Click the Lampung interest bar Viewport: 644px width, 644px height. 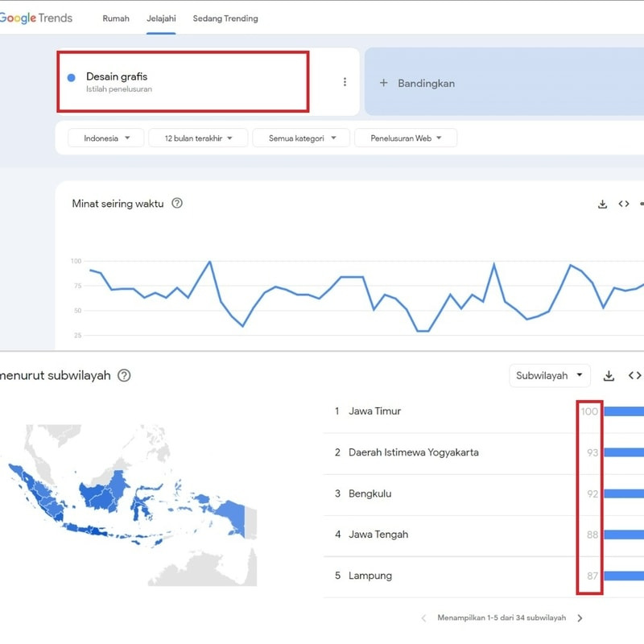624,576
